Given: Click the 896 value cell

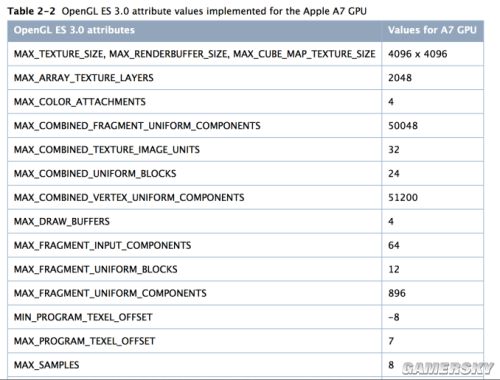Looking at the screenshot, I should 433,293.
